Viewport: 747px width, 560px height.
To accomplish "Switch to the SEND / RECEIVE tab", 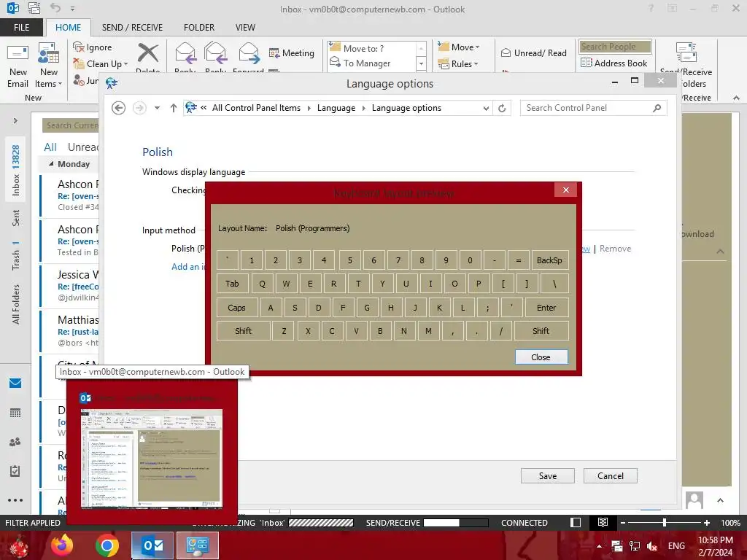I will tap(132, 27).
